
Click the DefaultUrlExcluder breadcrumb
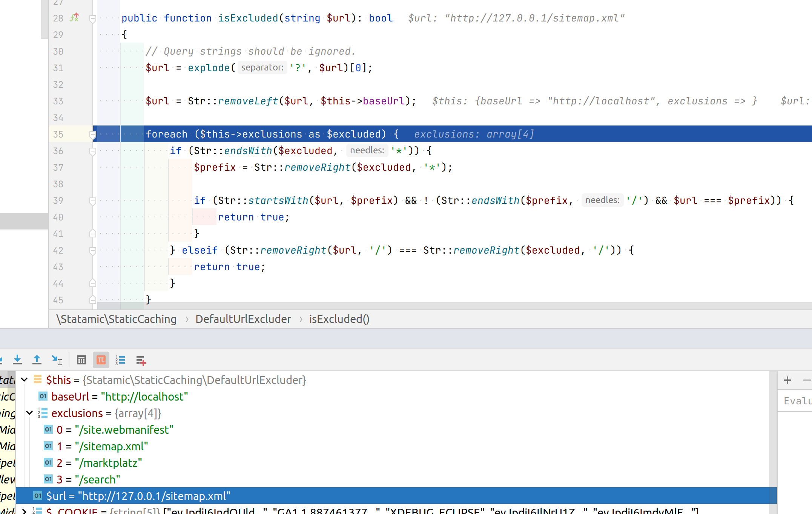[x=243, y=319]
